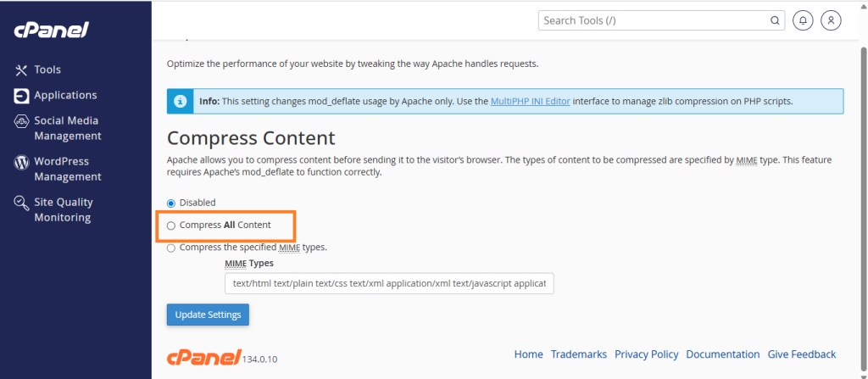This screenshot has width=868, height=379.
Task: Click the Tools wrench icon
Action: point(21,70)
